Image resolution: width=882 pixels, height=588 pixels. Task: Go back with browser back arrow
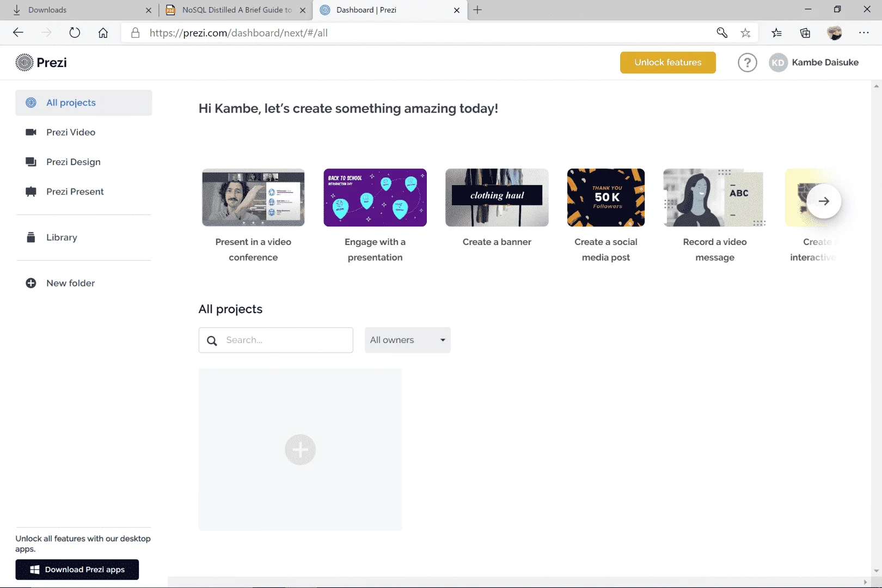(x=18, y=33)
